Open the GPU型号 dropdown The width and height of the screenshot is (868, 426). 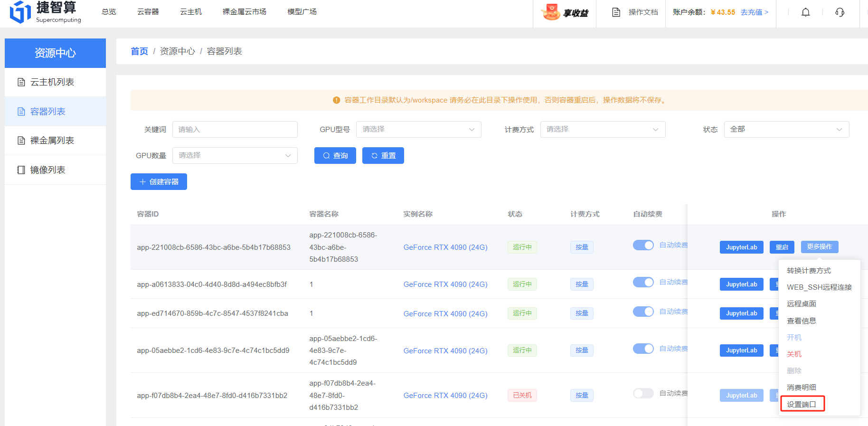pyautogui.click(x=419, y=129)
